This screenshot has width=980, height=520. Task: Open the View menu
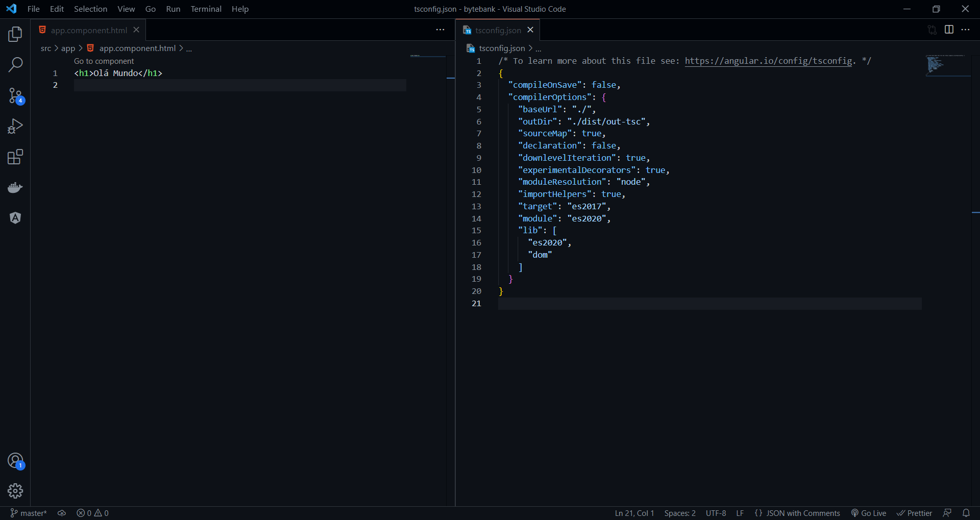tap(126, 9)
